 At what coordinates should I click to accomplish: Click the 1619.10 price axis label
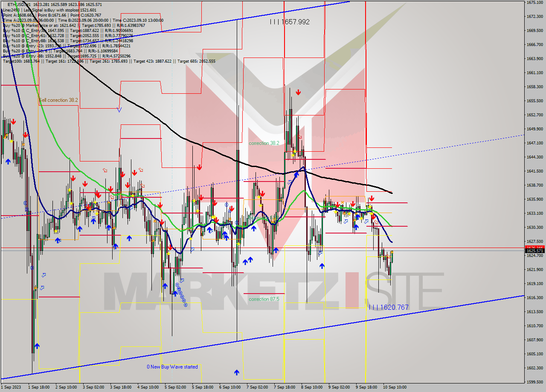click(x=534, y=284)
